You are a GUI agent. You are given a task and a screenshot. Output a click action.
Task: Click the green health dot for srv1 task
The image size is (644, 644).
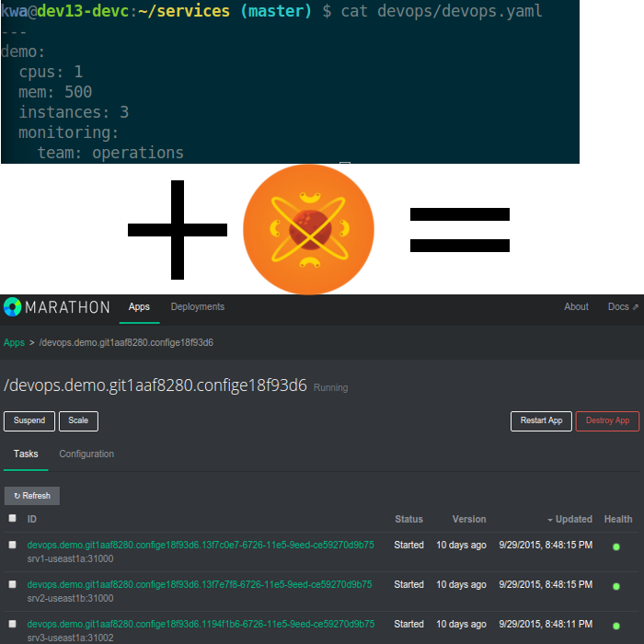616,546
